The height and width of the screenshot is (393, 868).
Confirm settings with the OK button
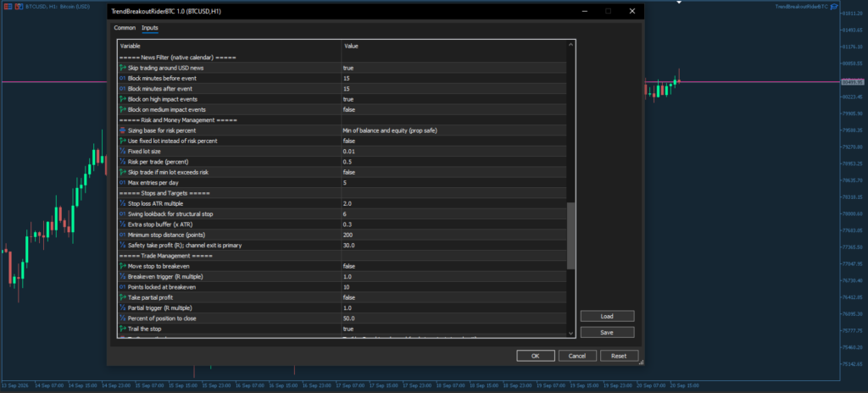pos(536,356)
